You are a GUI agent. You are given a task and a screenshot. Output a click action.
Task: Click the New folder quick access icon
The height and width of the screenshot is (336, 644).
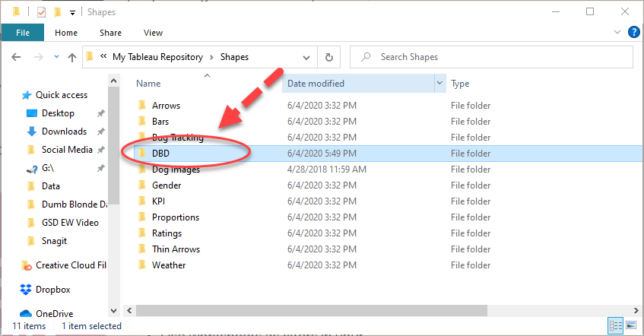(x=58, y=12)
